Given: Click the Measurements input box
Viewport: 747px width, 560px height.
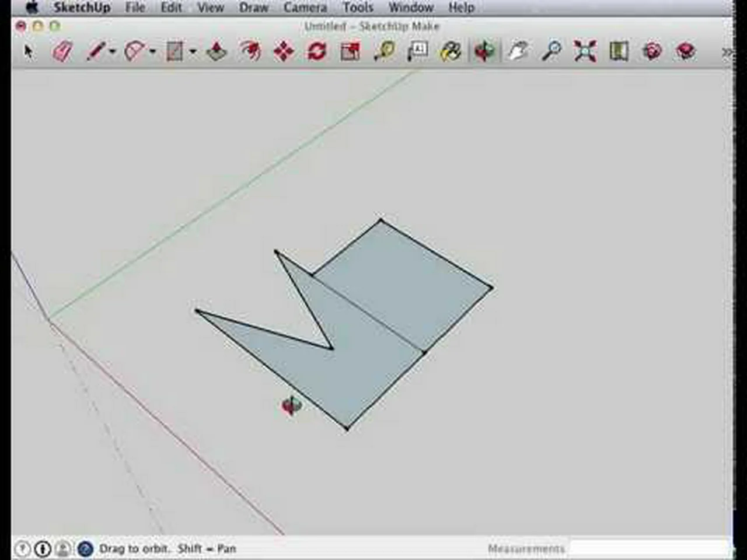Looking at the screenshot, I should pos(648,548).
